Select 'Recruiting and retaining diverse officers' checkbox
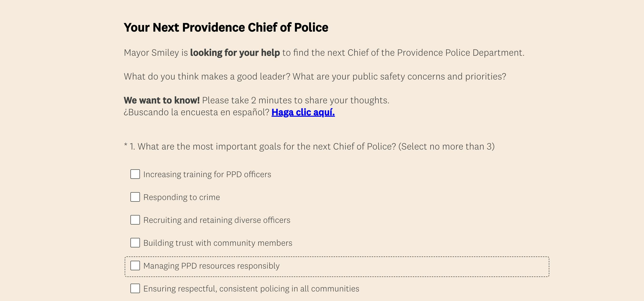This screenshot has width=644, height=301. (x=135, y=220)
